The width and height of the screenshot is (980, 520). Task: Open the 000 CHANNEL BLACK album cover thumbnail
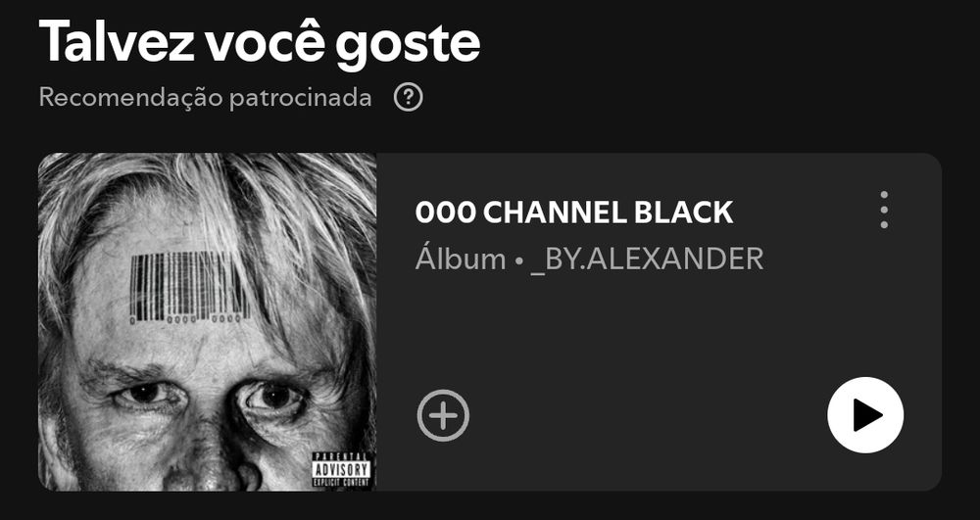click(208, 322)
